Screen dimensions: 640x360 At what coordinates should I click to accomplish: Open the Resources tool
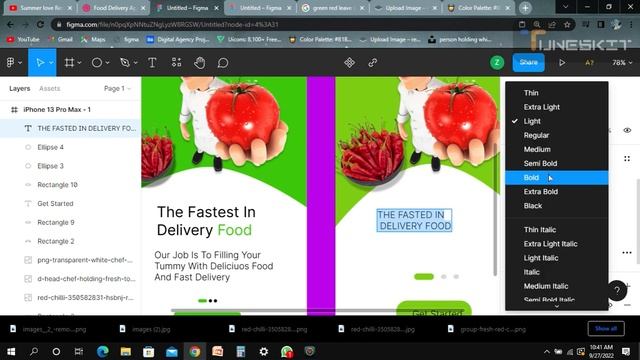[176, 62]
